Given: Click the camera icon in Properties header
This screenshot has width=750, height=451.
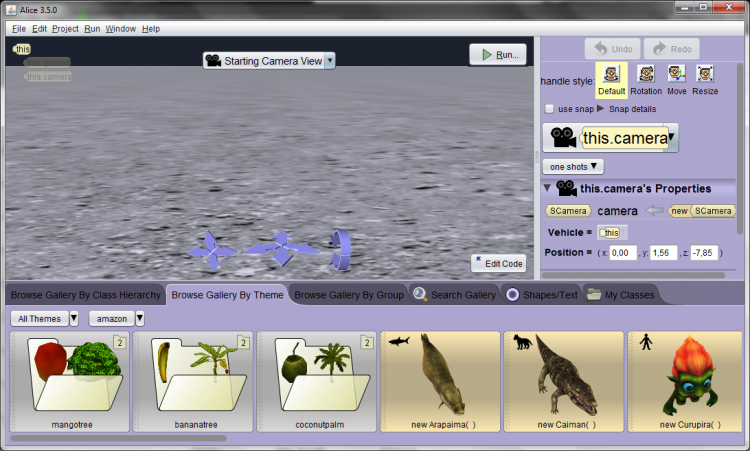Looking at the screenshot, I should click(567, 188).
